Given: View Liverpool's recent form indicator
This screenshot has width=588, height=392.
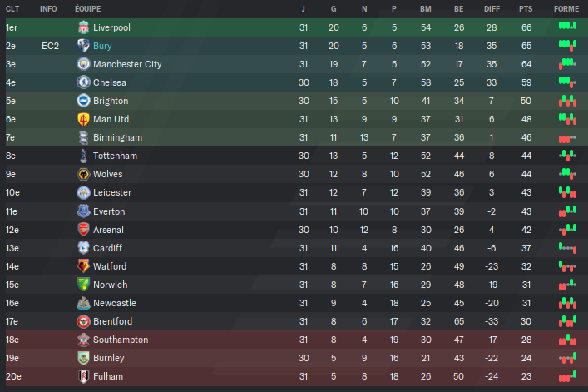Looking at the screenshot, I should click(567, 26).
